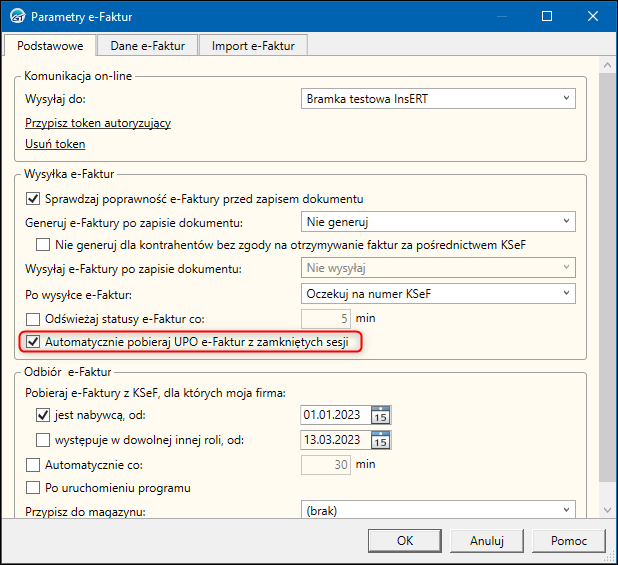Open 'Po wysyłce e-Faktur' dropdown
Image resolution: width=618 pixels, height=565 pixels.
(x=438, y=293)
